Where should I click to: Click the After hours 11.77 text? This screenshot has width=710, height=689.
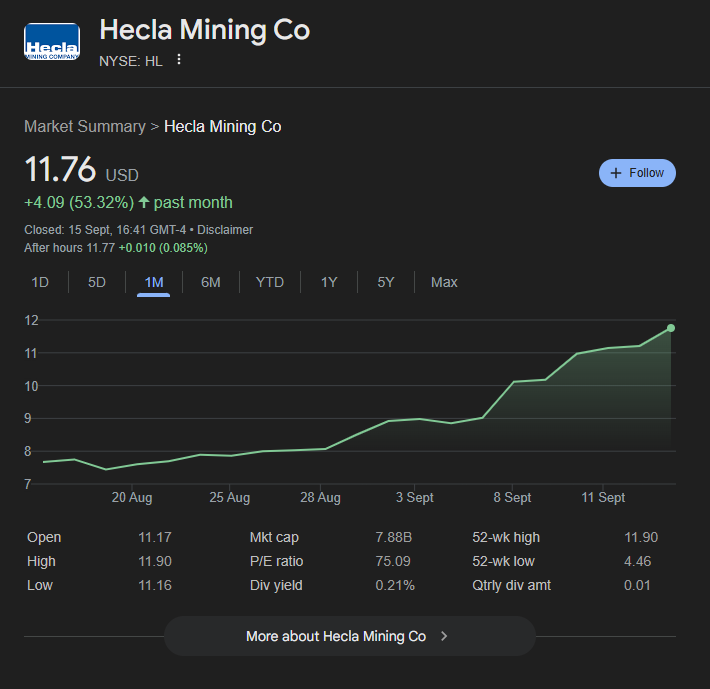tap(69, 248)
